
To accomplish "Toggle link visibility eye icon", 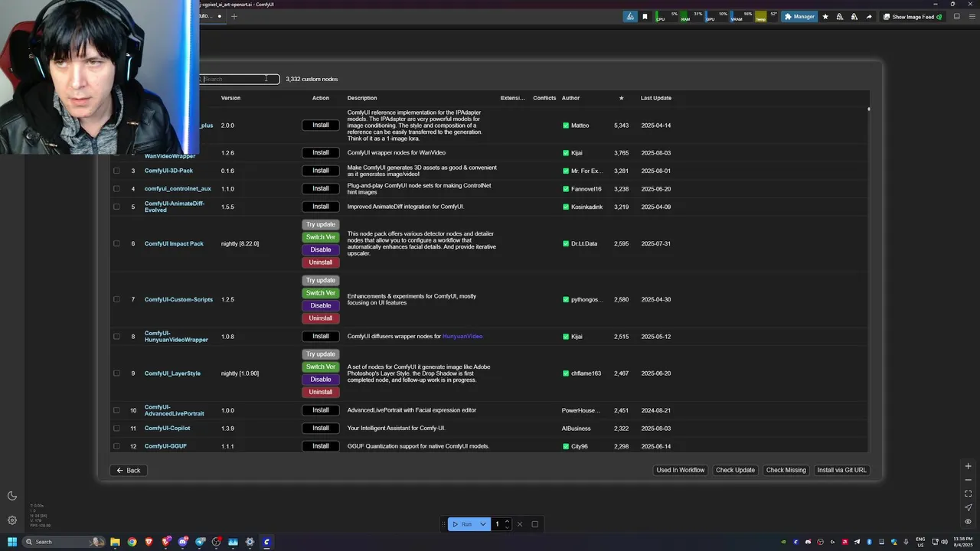I will click(x=968, y=521).
